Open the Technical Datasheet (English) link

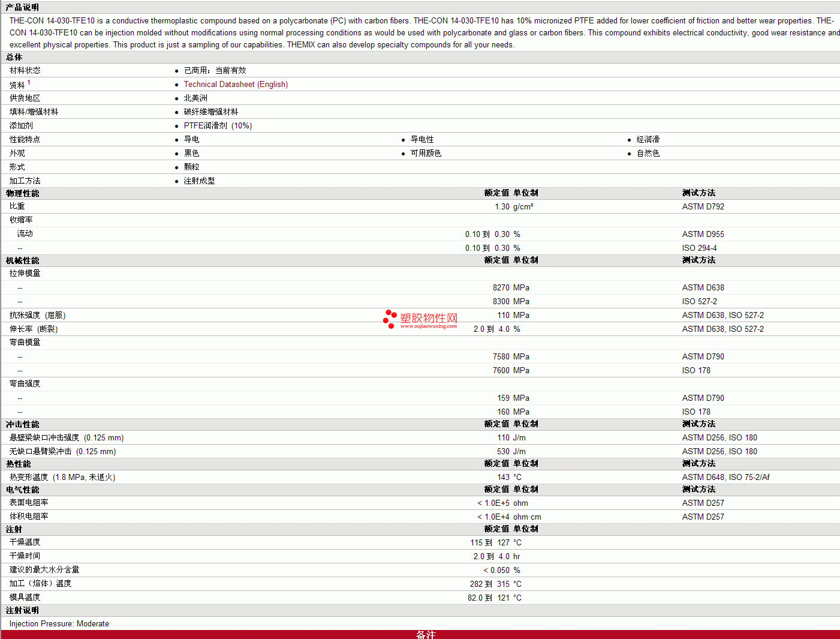(x=236, y=85)
